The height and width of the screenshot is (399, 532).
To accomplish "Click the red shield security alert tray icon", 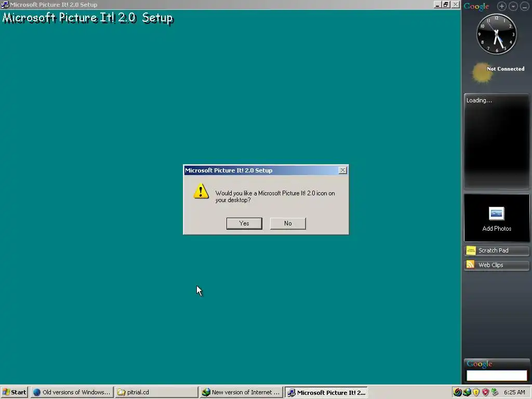I will [486, 392].
